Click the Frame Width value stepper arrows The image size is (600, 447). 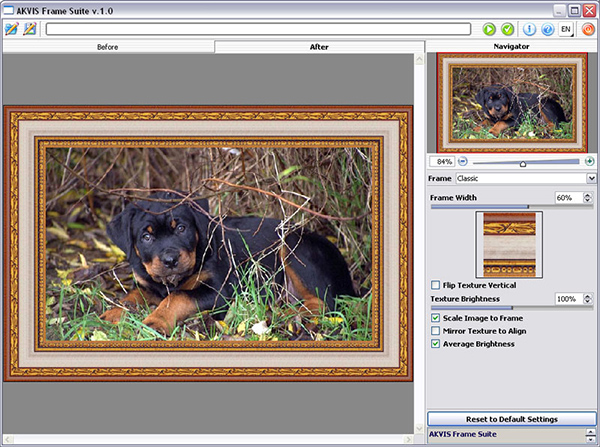pyautogui.click(x=588, y=198)
